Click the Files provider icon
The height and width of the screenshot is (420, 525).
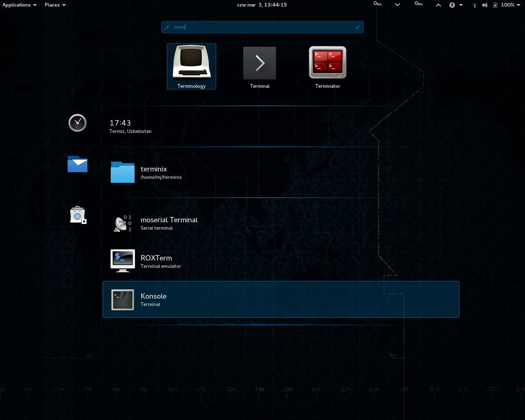78,164
